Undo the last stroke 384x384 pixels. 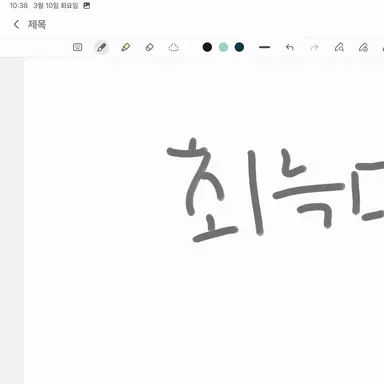point(290,47)
